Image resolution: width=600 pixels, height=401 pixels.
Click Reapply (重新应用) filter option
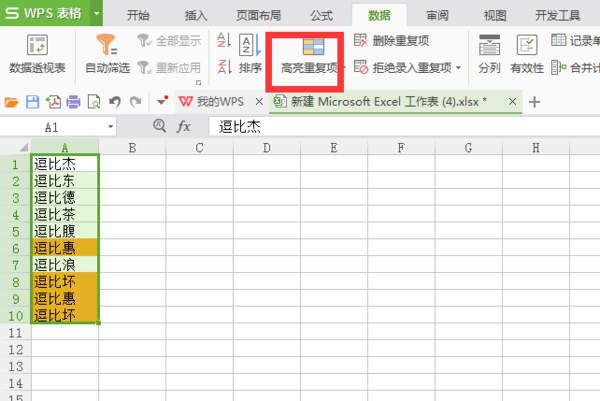(x=169, y=68)
